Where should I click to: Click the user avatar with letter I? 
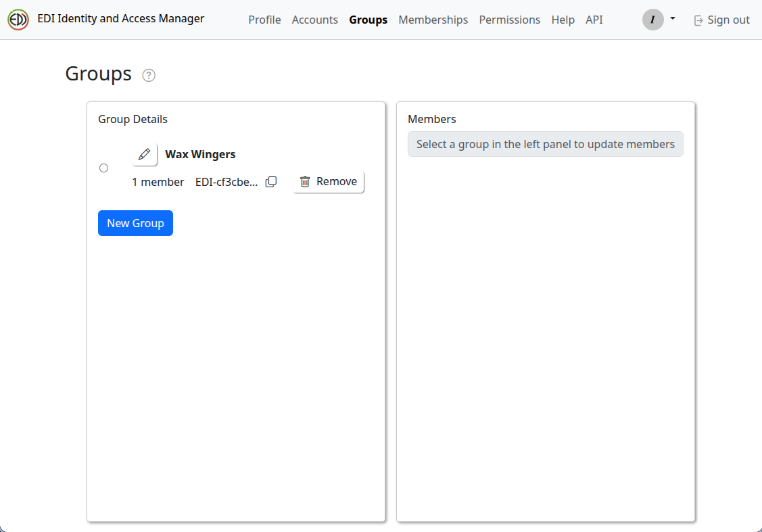pyautogui.click(x=652, y=20)
